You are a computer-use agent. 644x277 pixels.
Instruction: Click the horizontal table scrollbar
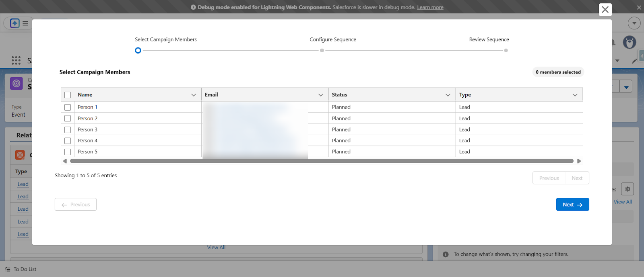(x=322, y=161)
